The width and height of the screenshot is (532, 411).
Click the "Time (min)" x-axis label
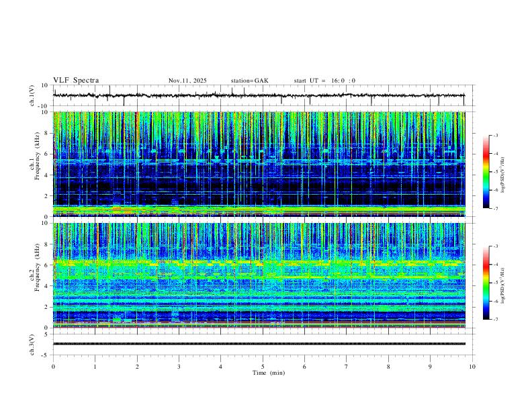click(x=269, y=373)
